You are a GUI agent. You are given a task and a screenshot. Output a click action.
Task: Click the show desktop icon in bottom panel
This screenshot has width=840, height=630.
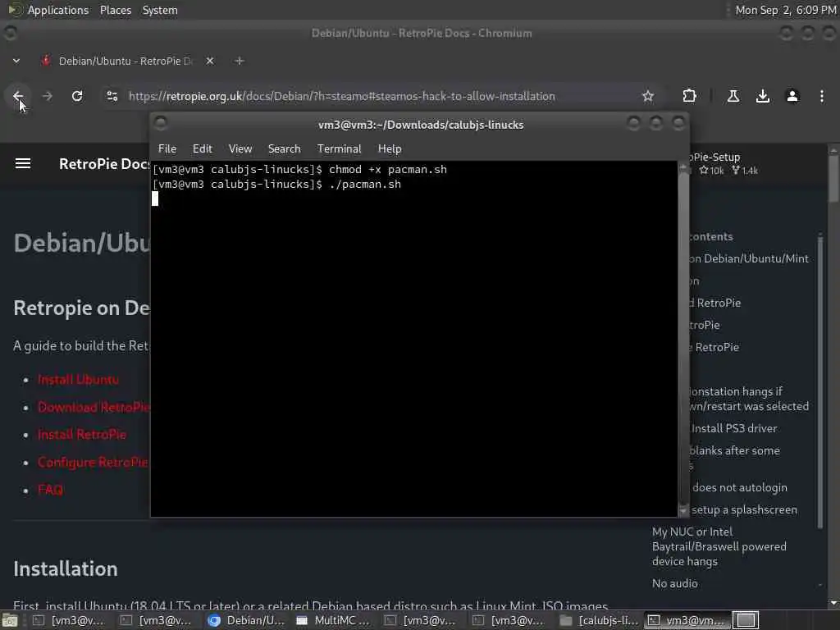10,620
